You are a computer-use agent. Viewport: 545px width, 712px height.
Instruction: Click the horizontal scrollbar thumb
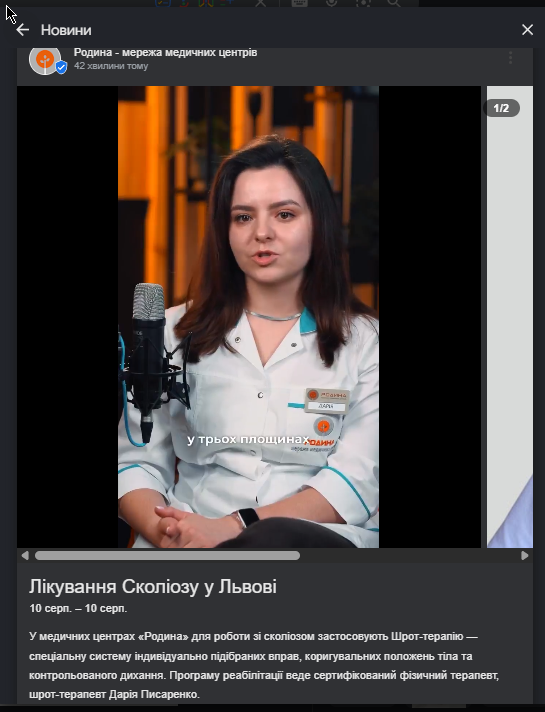[x=167, y=555]
